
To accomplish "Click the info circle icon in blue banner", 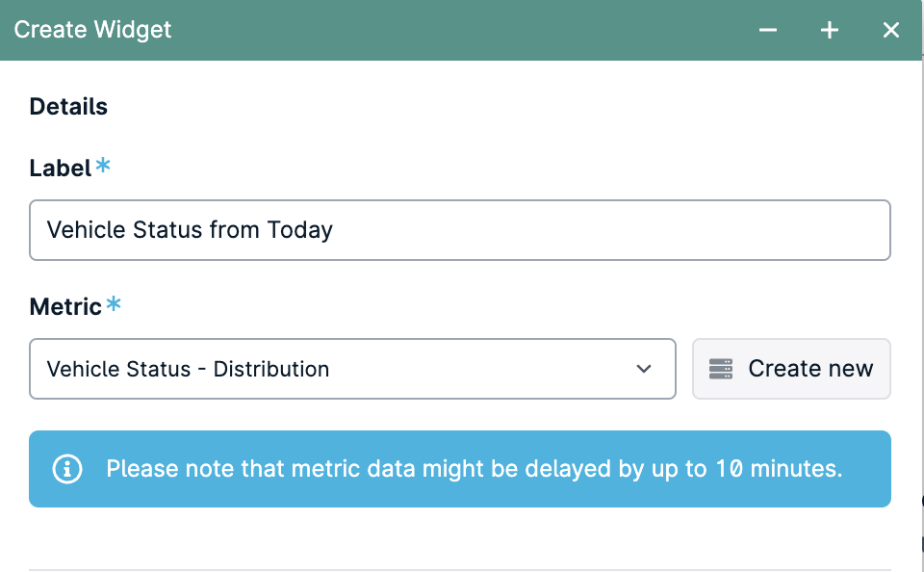I will 67,469.
